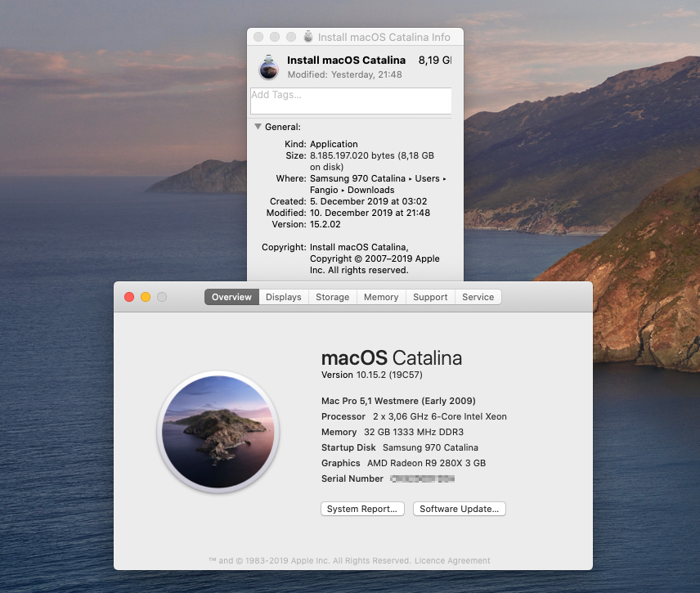The height and width of the screenshot is (593, 700).
Task: Click the 'Copyright © 2007–2019 Apple' text
Action: point(375,258)
